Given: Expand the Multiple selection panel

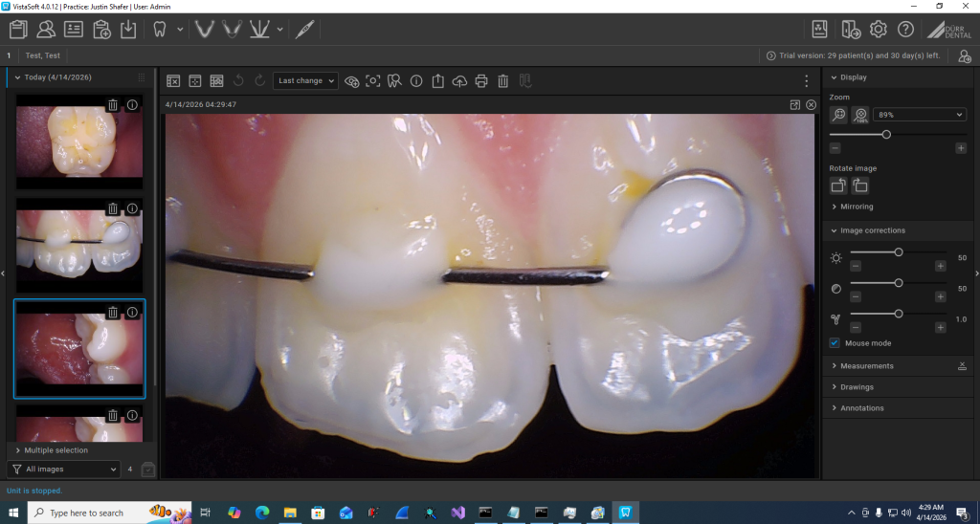Looking at the screenshot, I should (56, 450).
